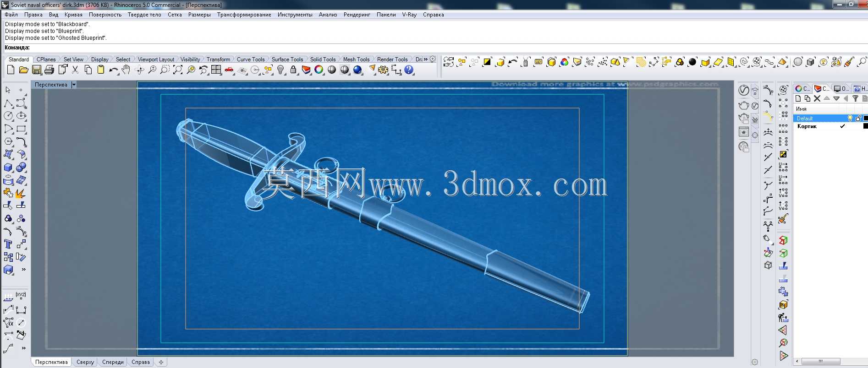Click the color wheel Object Properties icon

[319, 70]
